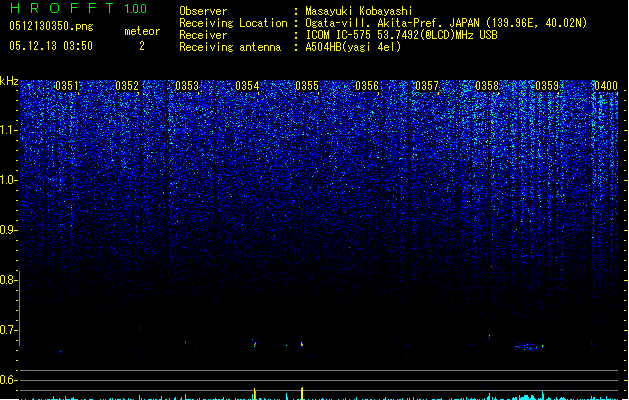Click the Receiver field label
The image size is (629, 400).
pos(203,35)
